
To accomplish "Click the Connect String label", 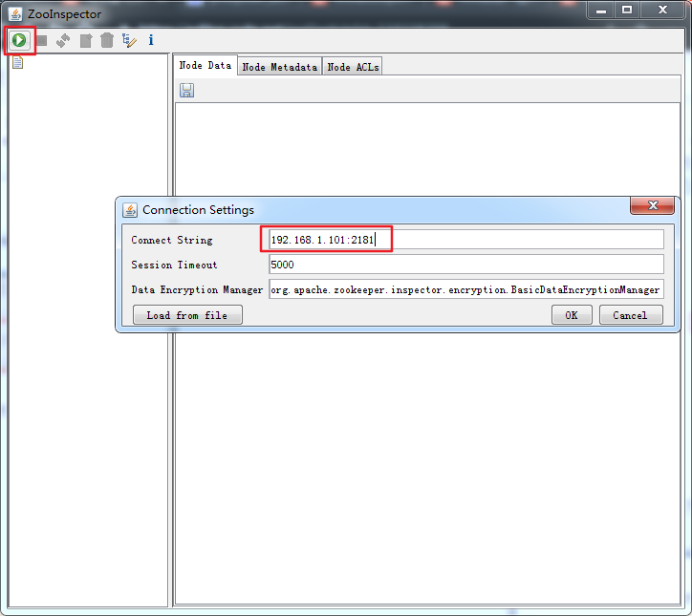I will click(172, 240).
